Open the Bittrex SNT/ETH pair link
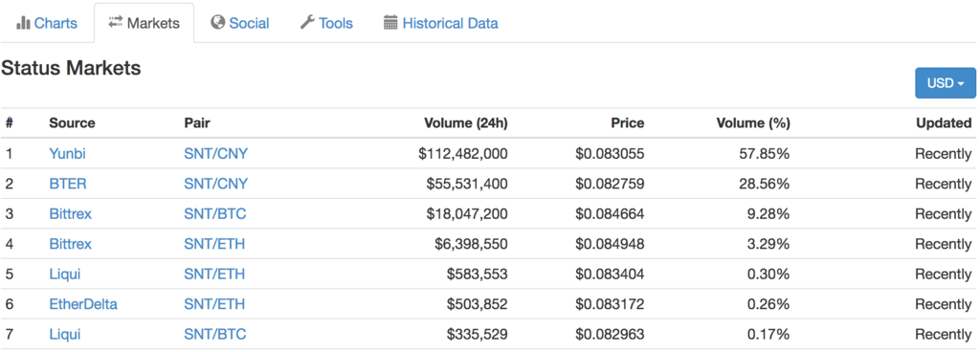The height and width of the screenshot is (352, 980). click(214, 243)
